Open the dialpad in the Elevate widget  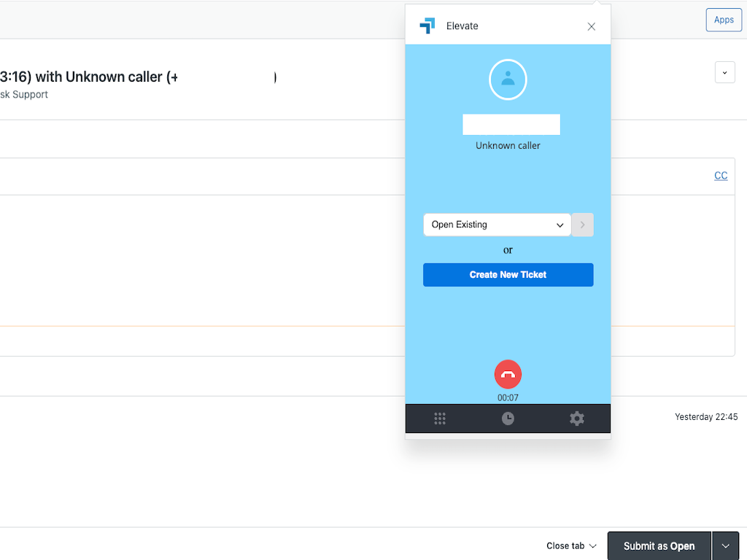coord(439,418)
